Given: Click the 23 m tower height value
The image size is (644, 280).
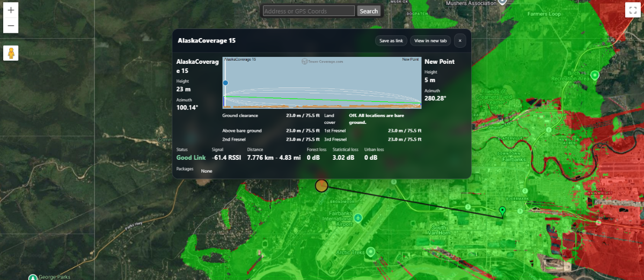Looking at the screenshot, I should point(184,89).
